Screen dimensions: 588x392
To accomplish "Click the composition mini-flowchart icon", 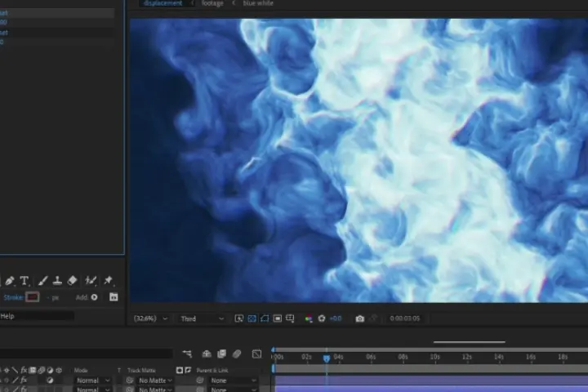I will point(187,354).
